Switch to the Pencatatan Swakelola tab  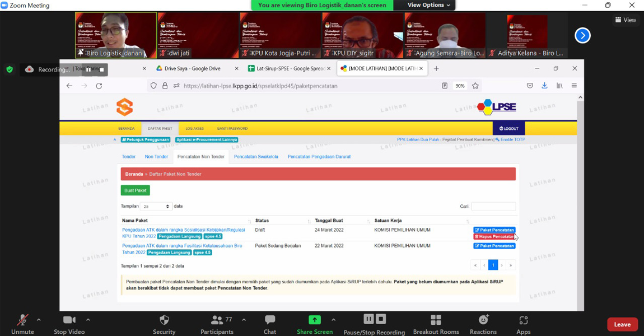coord(256,157)
